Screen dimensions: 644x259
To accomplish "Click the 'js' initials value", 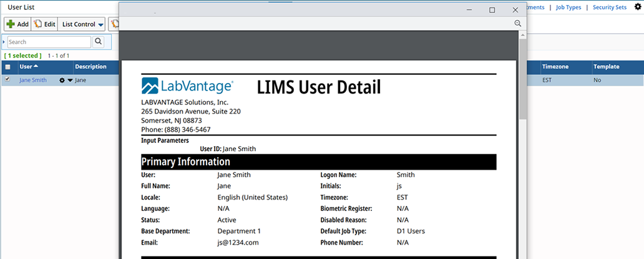I will (x=399, y=186).
